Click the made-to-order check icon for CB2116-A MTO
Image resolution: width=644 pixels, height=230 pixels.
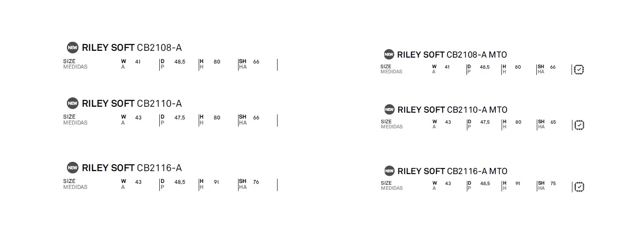pyautogui.click(x=579, y=187)
